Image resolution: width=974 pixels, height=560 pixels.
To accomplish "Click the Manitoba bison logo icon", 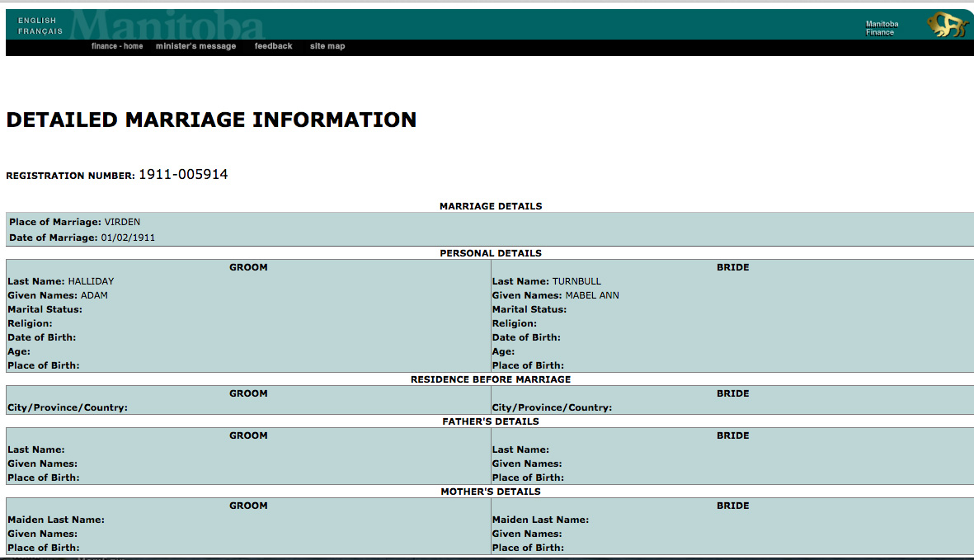I will [x=947, y=25].
